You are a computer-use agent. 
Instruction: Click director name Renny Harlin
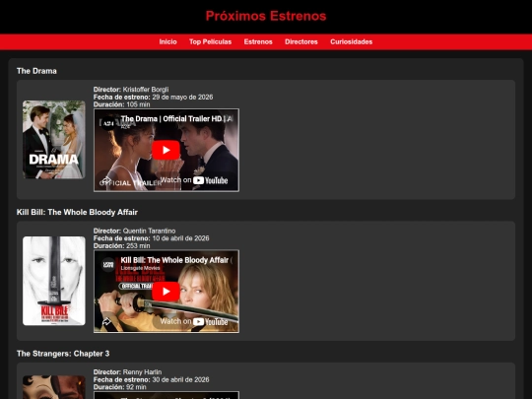(142, 372)
